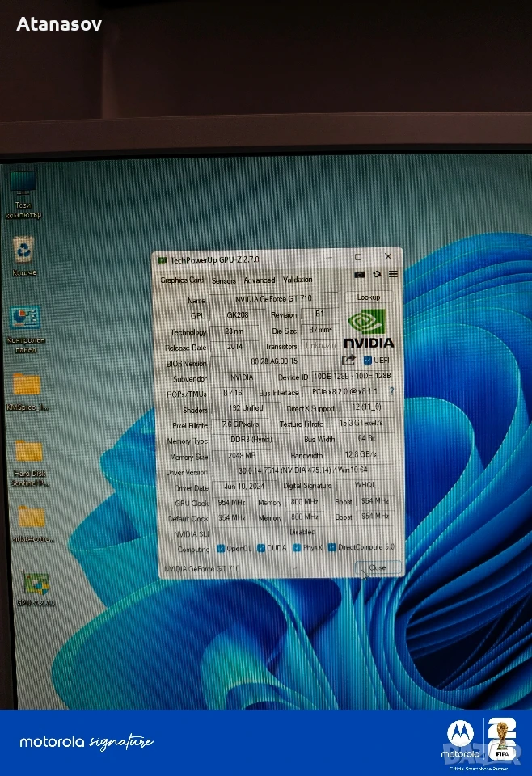Click the Memory Size value 2048 MB
This screenshot has width=532, height=776.
click(242, 456)
